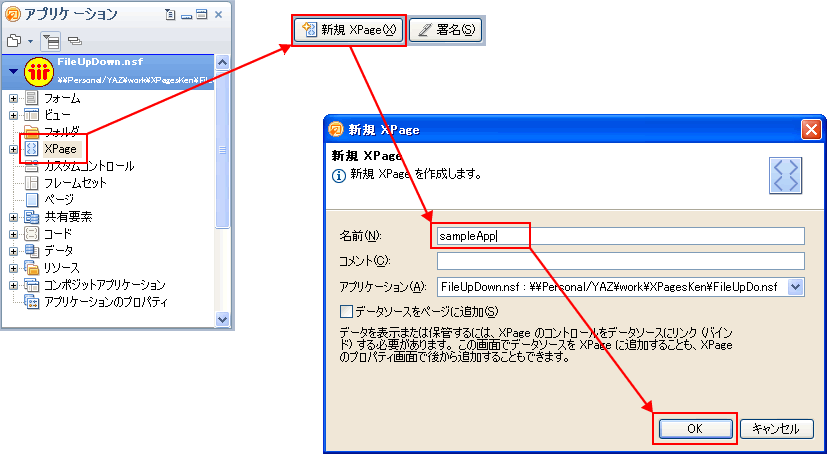Select the XPage icon in the tree
The image size is (827, 454).
[32, 149]
